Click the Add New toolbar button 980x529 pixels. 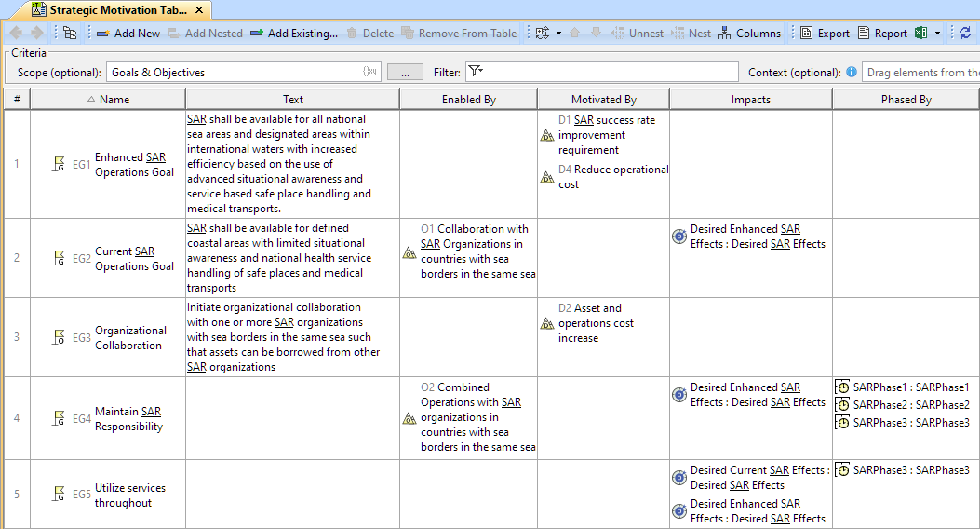[128, 33]
